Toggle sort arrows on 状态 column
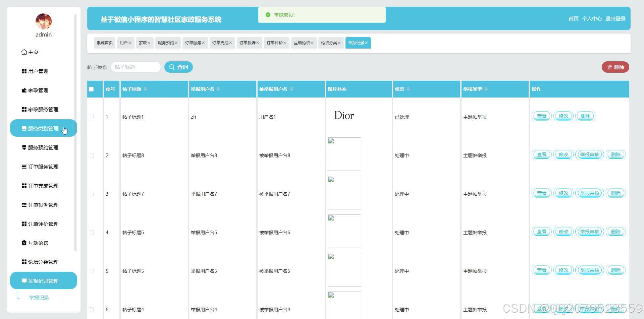The height and width of the screenshot is (319, 644). (x=408, y=89)
